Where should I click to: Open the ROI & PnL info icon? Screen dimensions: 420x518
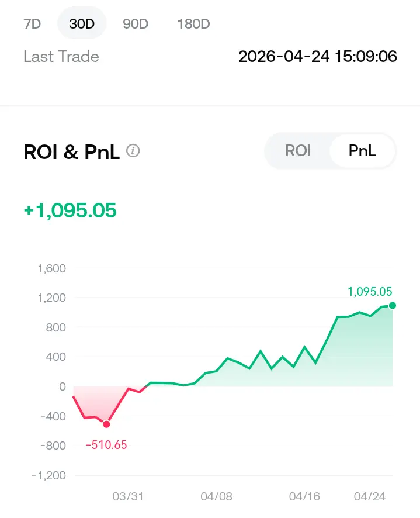coord(133,151)
